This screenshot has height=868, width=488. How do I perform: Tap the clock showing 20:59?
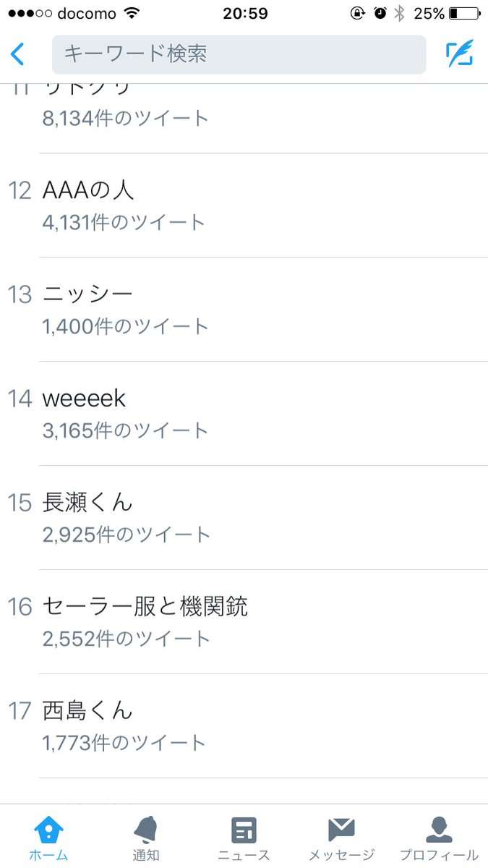point(244,12)
